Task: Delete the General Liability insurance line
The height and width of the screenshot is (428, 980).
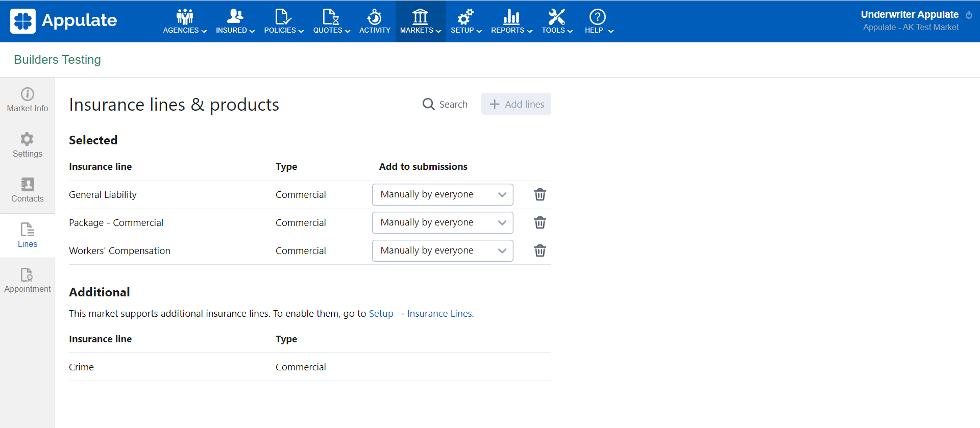Action: point(540,195)
